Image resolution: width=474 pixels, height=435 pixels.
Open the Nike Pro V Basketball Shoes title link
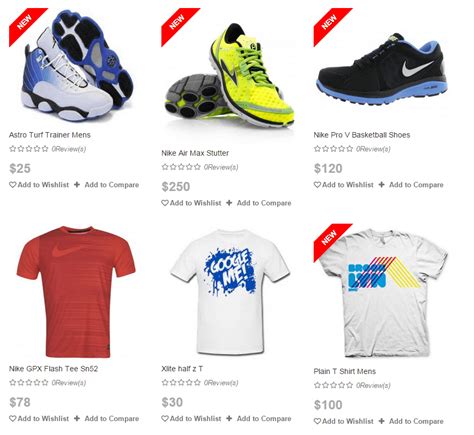362,135
